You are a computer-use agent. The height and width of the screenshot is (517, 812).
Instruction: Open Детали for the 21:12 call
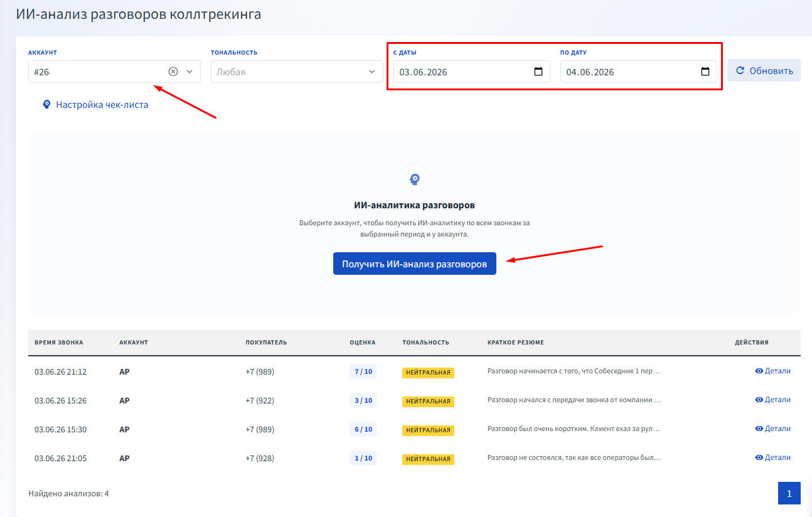click(x=772, y=371)
